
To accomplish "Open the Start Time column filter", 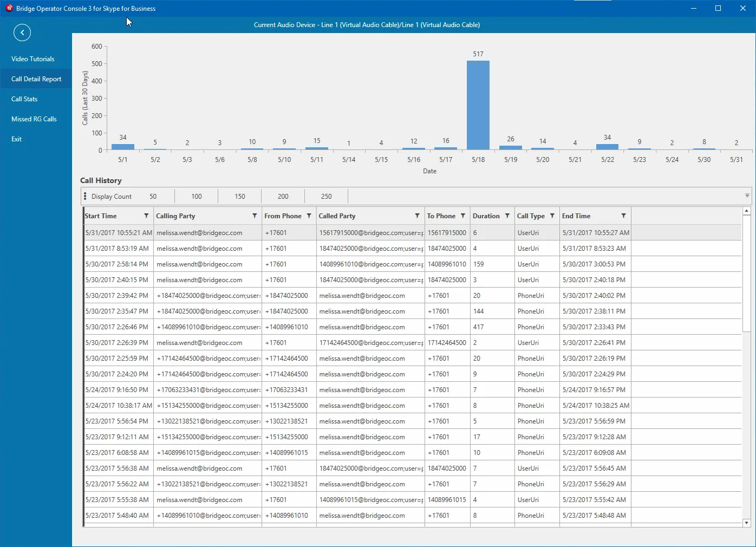I will (146, 216).
